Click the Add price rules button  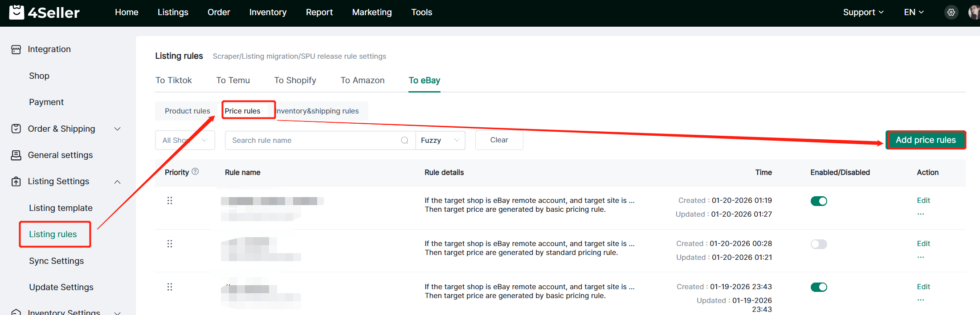tap(926, 140)
